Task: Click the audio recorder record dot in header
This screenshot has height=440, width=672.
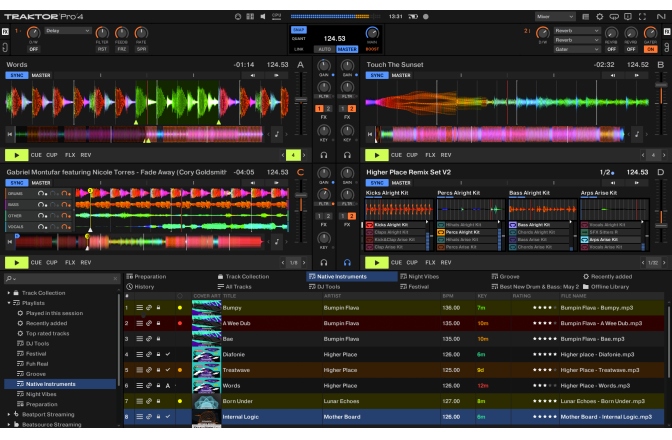Action: click(426, 17)
